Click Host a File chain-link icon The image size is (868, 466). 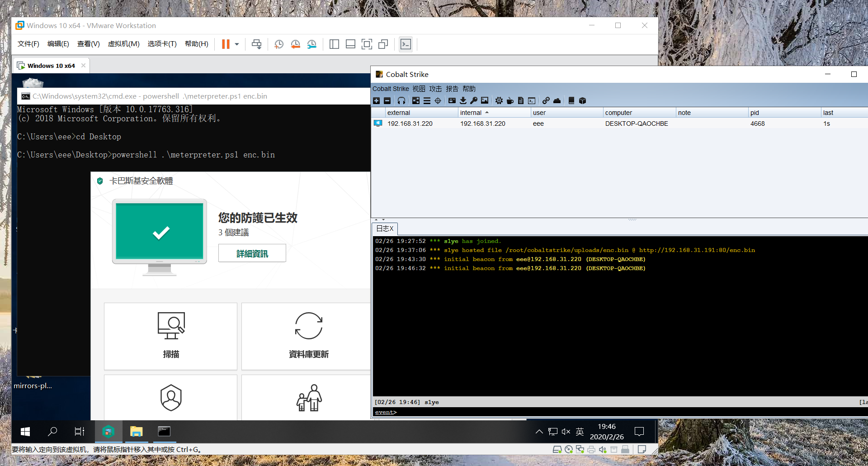[x=546, y=100]
